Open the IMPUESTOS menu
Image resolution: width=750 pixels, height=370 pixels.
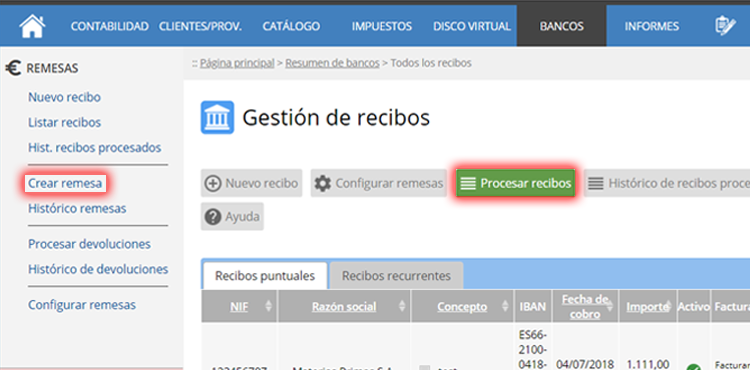[382, 26]
